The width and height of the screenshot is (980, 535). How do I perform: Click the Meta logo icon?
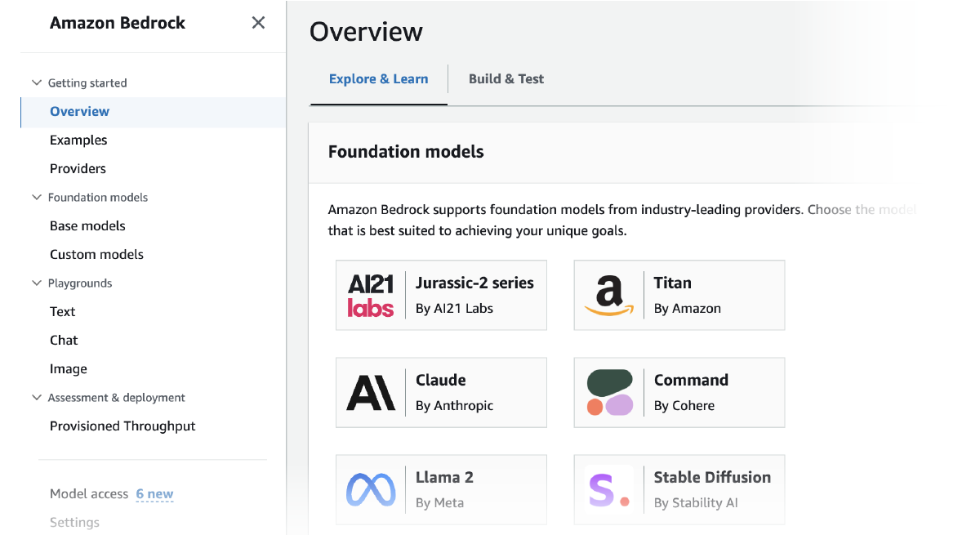(371, 490)
